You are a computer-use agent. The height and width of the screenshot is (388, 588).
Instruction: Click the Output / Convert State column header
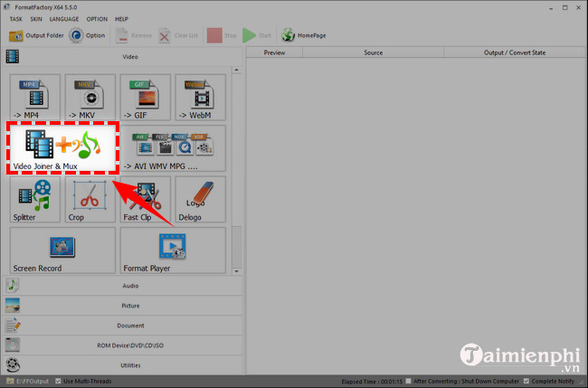515,52
